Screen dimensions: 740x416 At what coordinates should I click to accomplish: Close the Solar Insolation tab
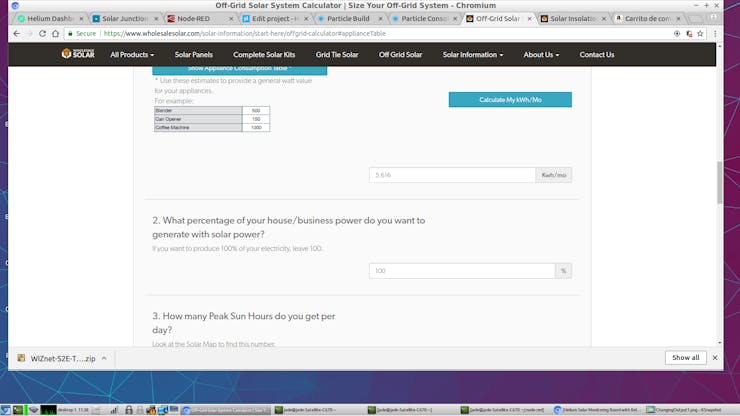click(604, 19)
